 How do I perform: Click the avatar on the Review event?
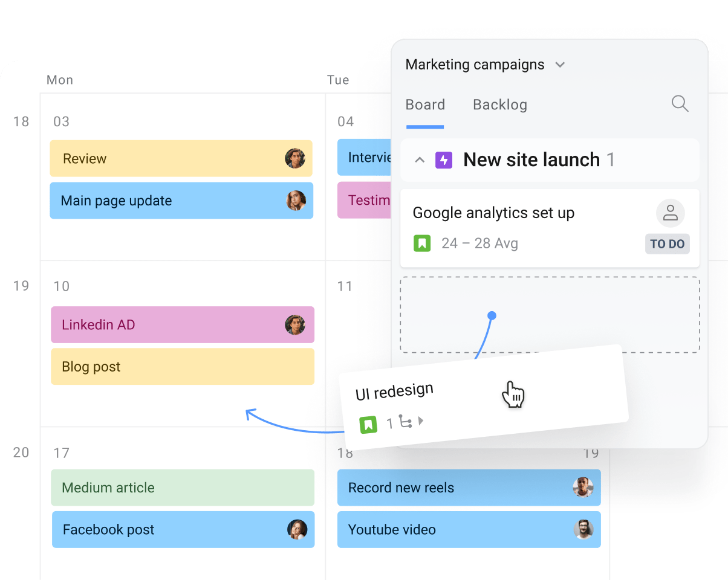coord(296,158)
